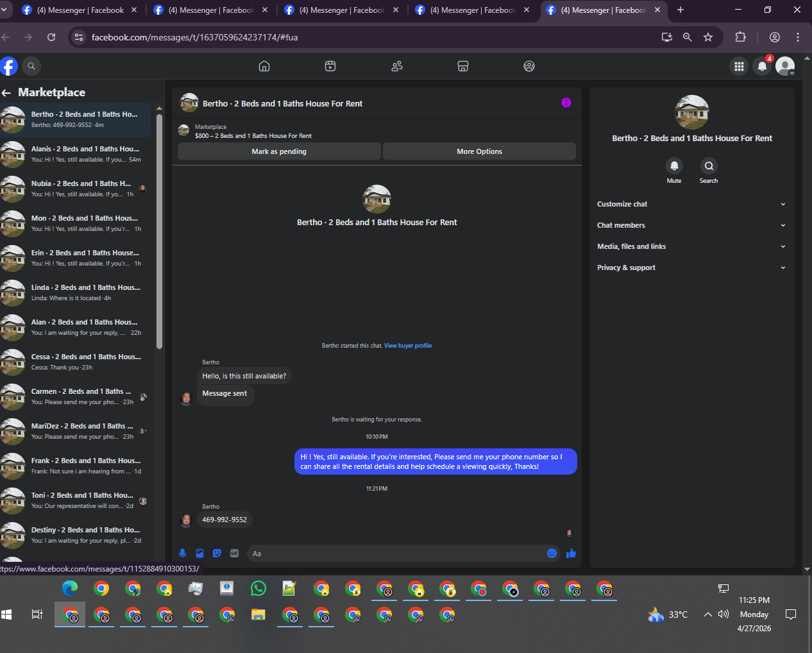Image resolution: width=812 pixels, height=653 pixels.
Task: Bookmark this tab with the star icon
Action: (x=708, y=37)
